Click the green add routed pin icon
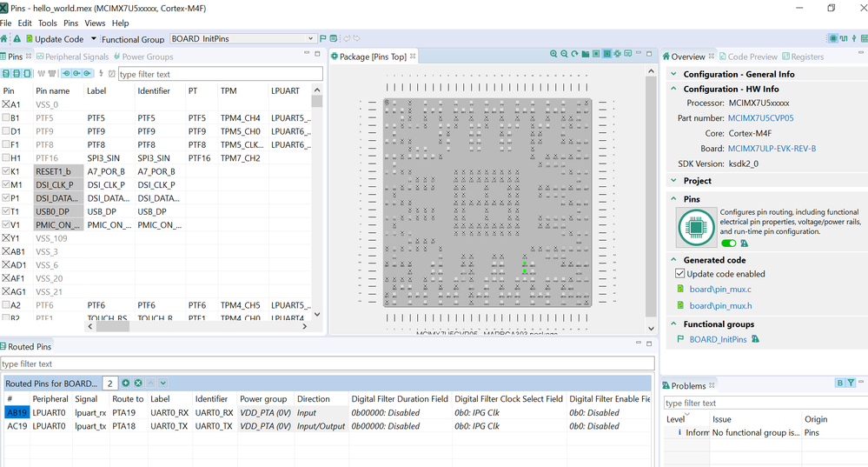 click(x=126, y=383)
